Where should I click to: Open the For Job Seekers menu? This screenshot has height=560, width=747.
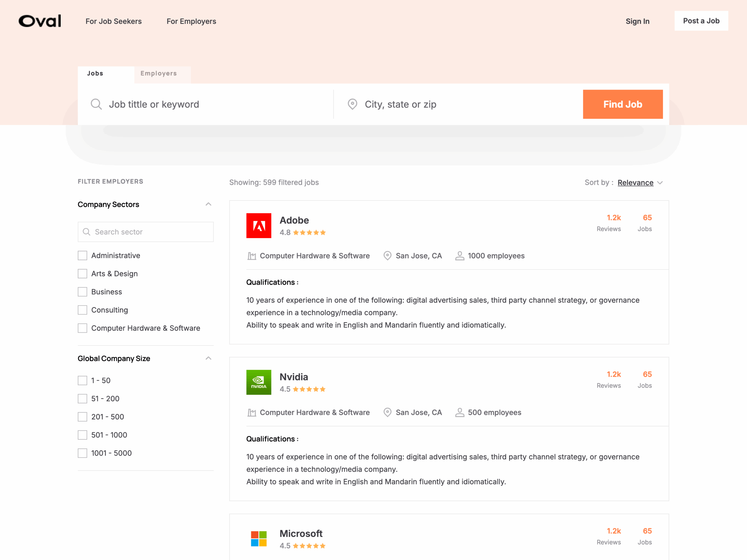tap(114, 21)
